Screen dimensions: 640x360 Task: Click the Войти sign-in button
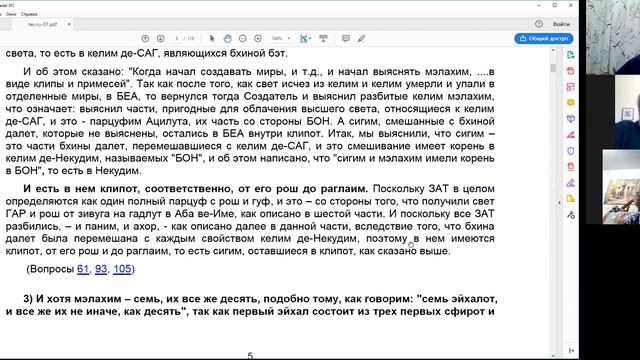tap(561, 24)
